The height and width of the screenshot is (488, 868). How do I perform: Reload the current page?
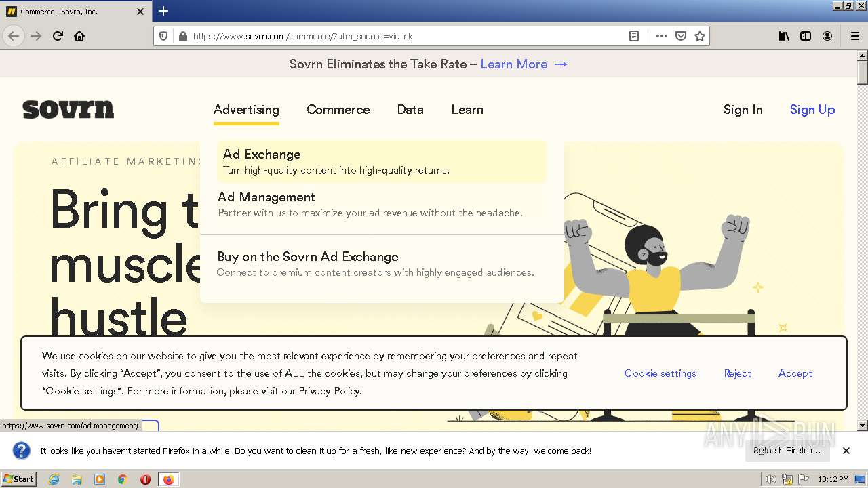click(58, 36)
